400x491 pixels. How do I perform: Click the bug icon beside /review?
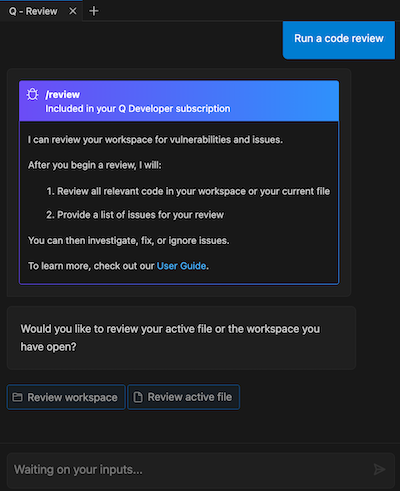pyautogui.click(x=32, y=95)
